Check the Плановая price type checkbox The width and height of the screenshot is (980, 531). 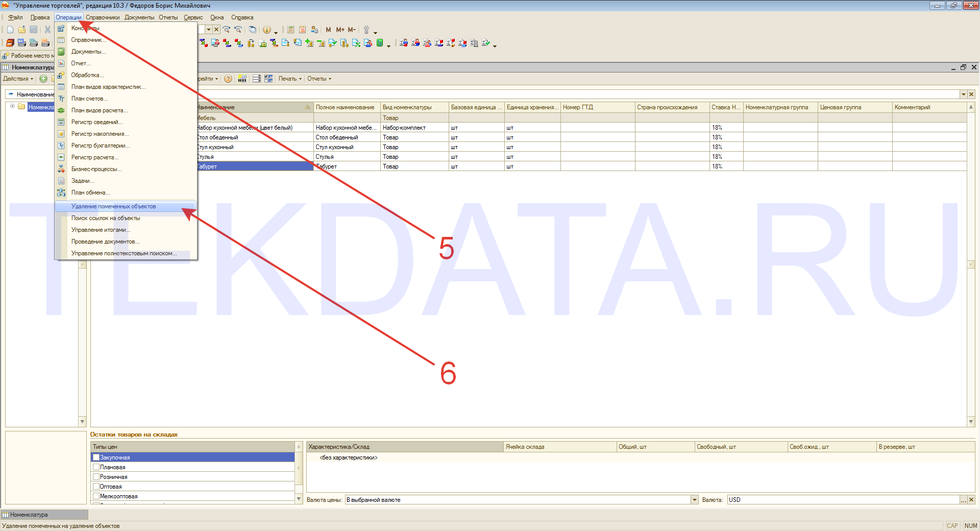click(96, 467)
